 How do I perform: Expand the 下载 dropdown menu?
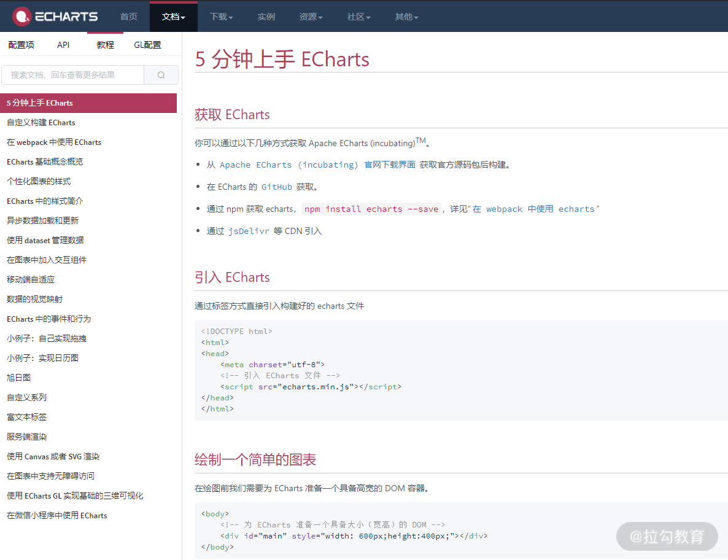(x=221, y=17)
